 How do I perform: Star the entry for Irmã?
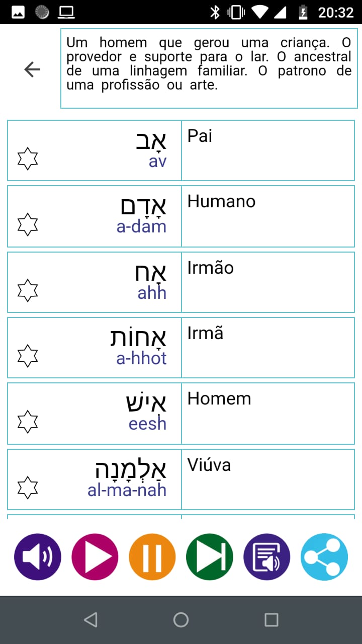[x=27, y=356]
